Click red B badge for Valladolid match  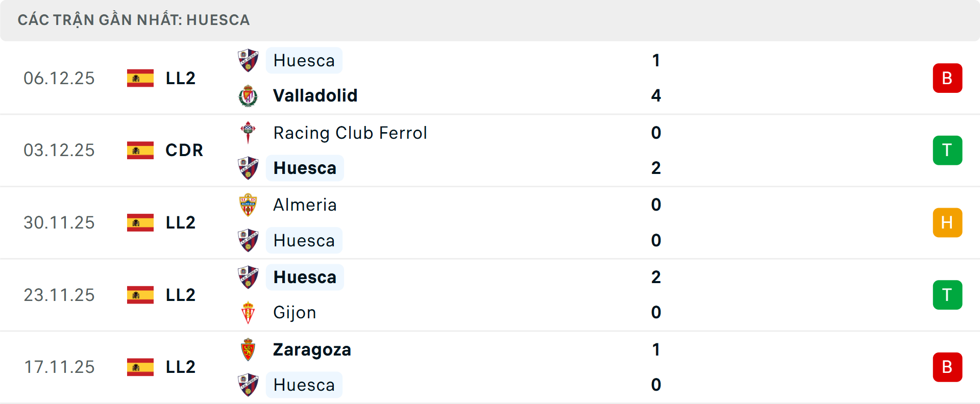click(947, 78)
